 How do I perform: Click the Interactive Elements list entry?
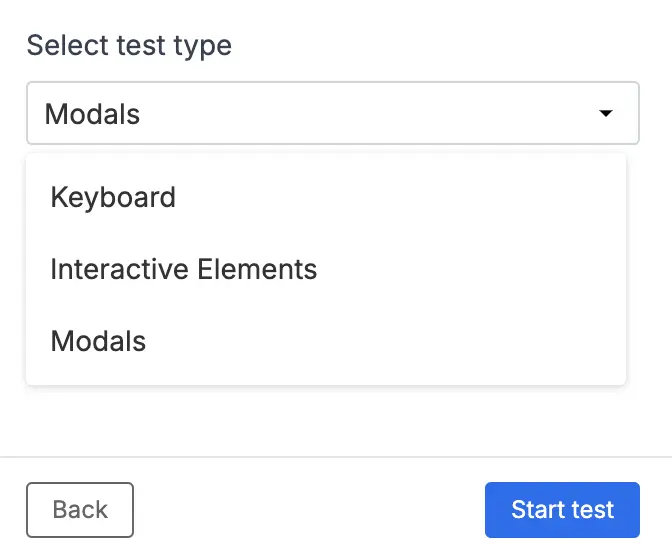coord(183,269)
